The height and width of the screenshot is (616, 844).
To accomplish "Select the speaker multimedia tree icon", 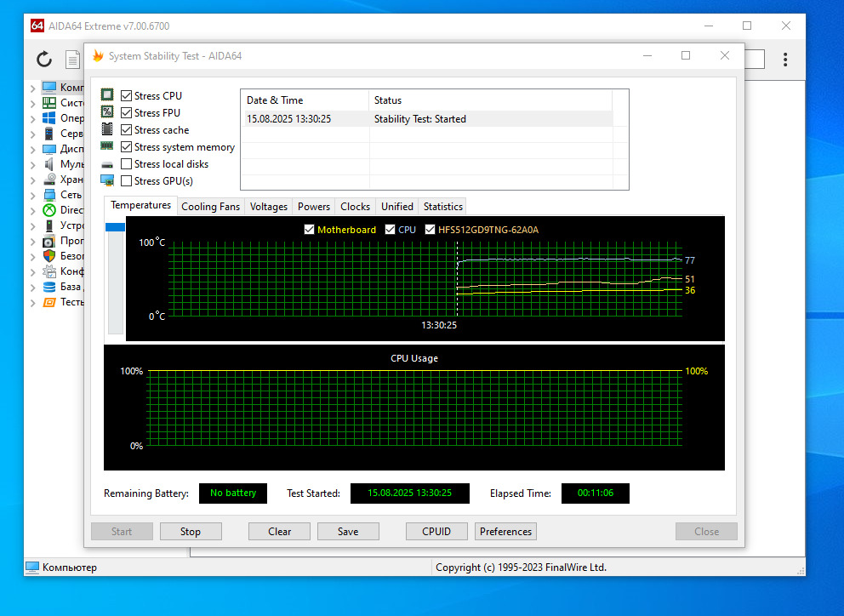I will 49,164.
